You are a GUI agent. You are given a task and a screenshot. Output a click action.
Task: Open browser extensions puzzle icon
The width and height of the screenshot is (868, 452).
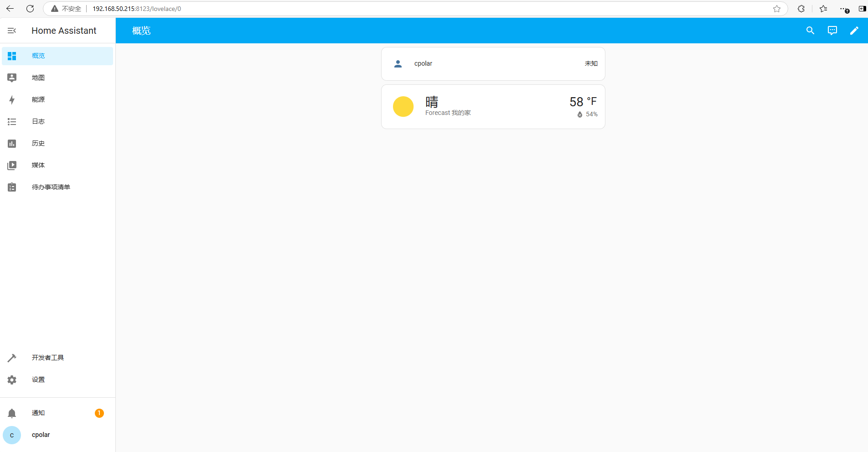pos(801,9)
